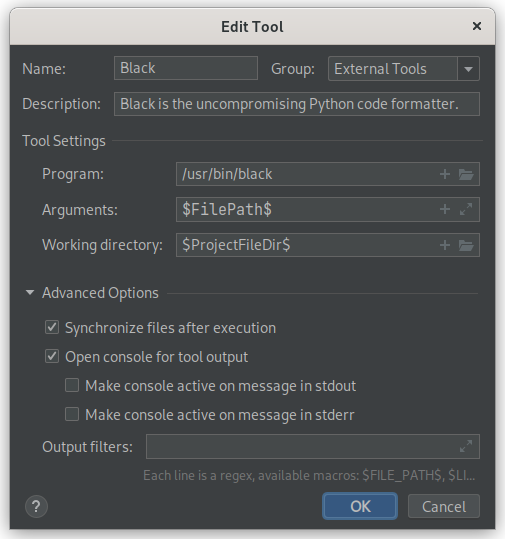Open the Group dropdown arrow

click(x=468, y=69)
